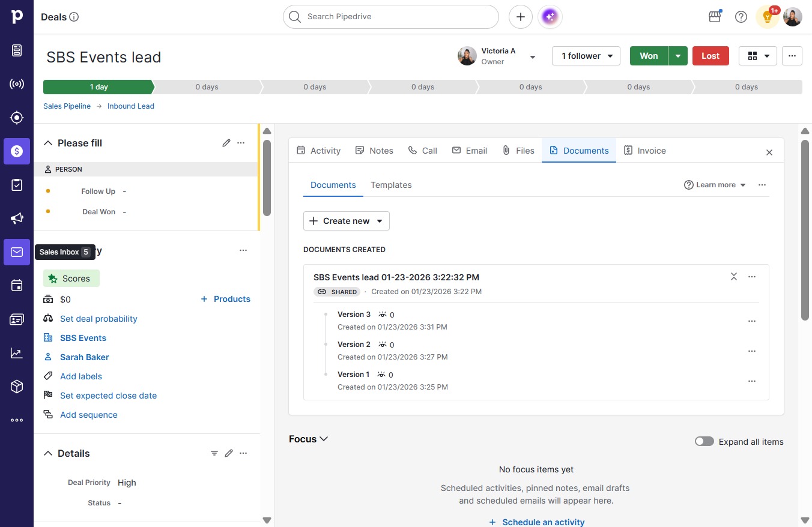Edit the Details section with pencil
Viewport: 812px width, 527px height.
point(229,453)
